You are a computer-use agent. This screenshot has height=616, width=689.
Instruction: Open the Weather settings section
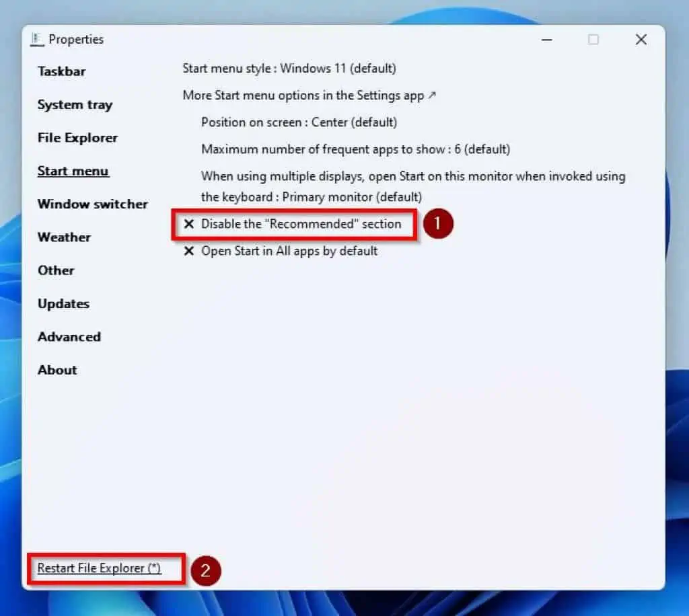64,237
